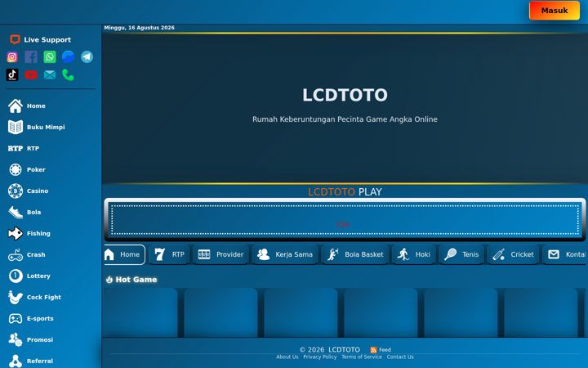
Task: Select the Bola Basket tab
Action: click(x=355, y=254)
